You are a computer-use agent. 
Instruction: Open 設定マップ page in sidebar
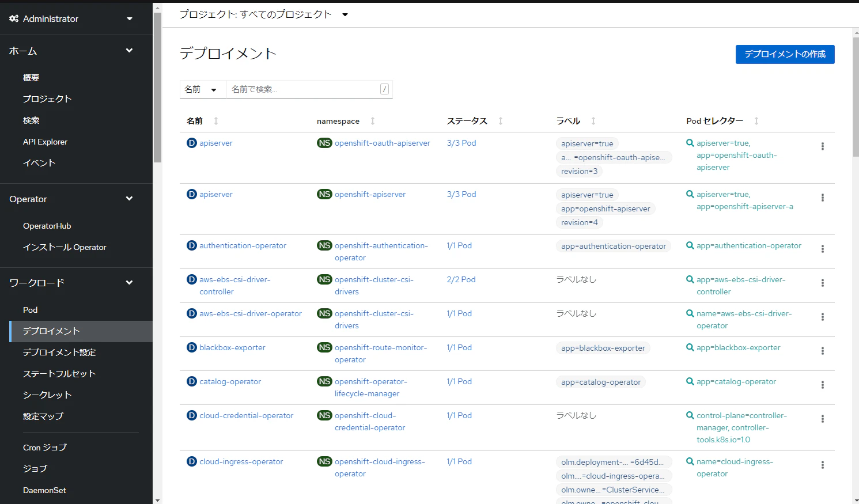[43, 416]
